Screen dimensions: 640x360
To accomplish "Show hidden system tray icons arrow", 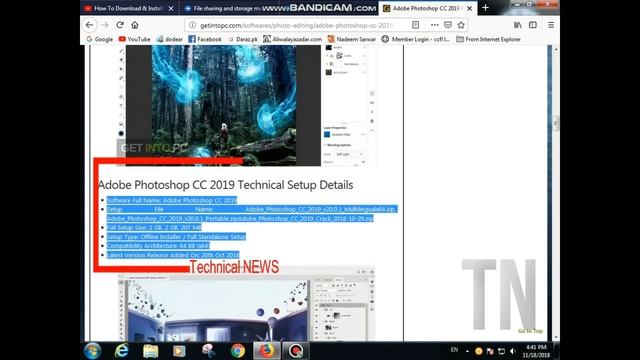I will 467,351.
